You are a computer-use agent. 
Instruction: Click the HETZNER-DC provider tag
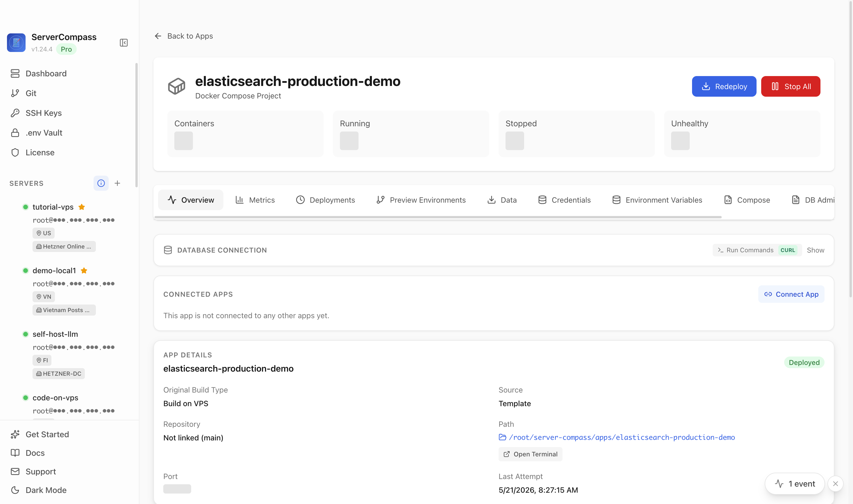pos(58,373)
